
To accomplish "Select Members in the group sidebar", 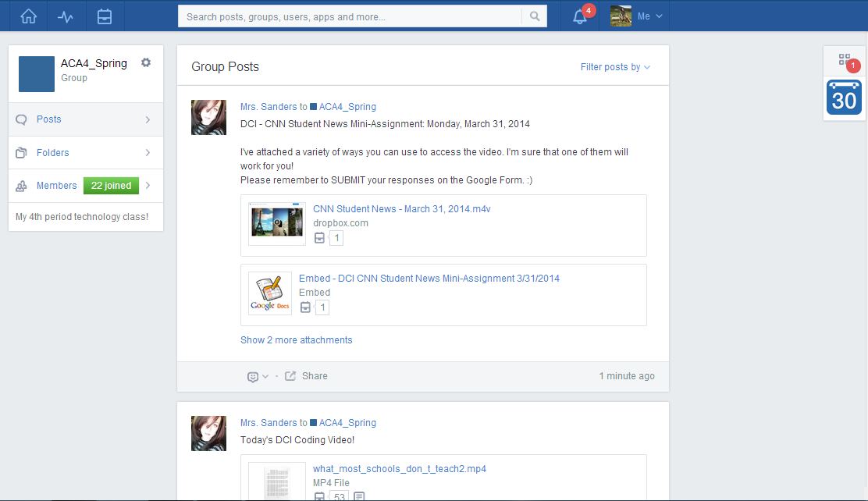I will 56,186.
